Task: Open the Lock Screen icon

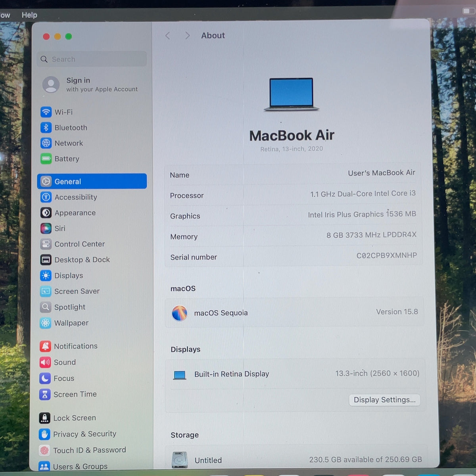Action: pos(44,418)
